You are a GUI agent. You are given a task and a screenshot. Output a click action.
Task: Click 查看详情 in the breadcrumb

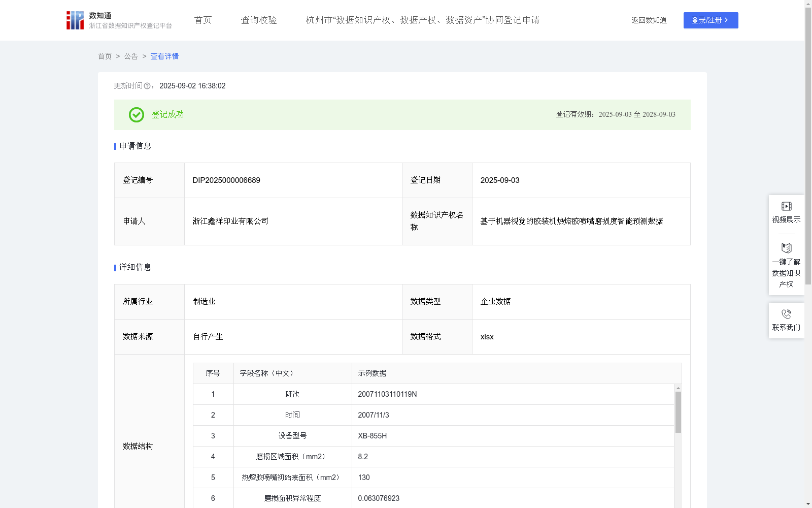164,56
